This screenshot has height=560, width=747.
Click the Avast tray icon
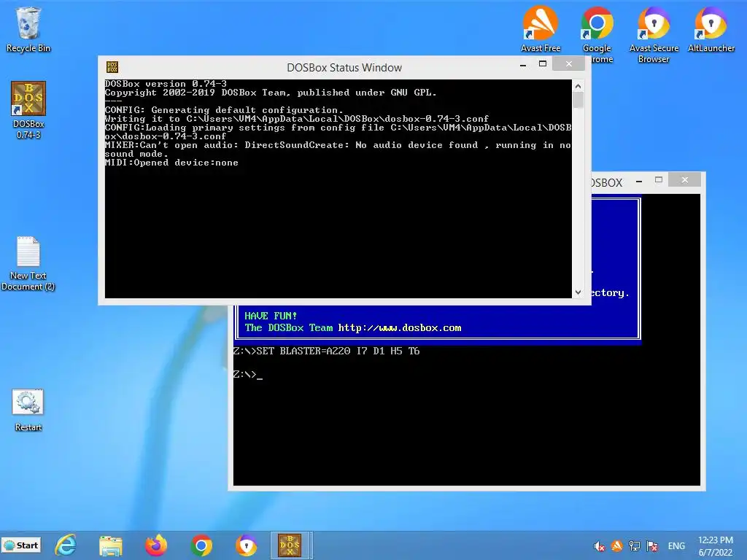[617, 546]
